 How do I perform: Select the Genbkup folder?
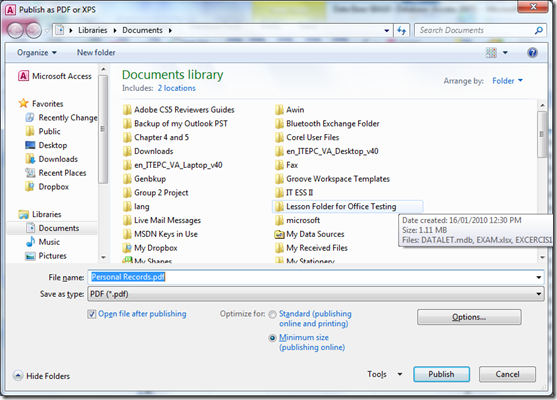click(144, 179)
